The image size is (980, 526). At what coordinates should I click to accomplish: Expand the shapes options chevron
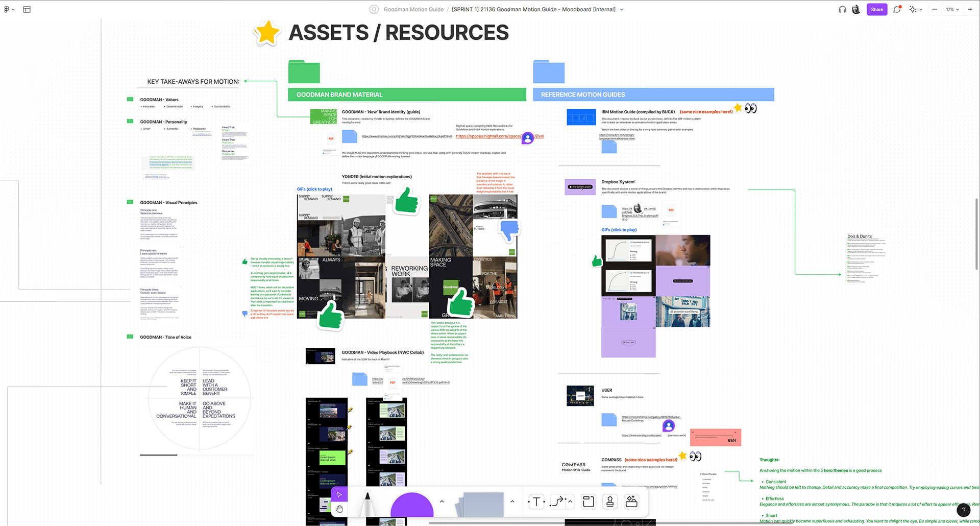[442, 501]
